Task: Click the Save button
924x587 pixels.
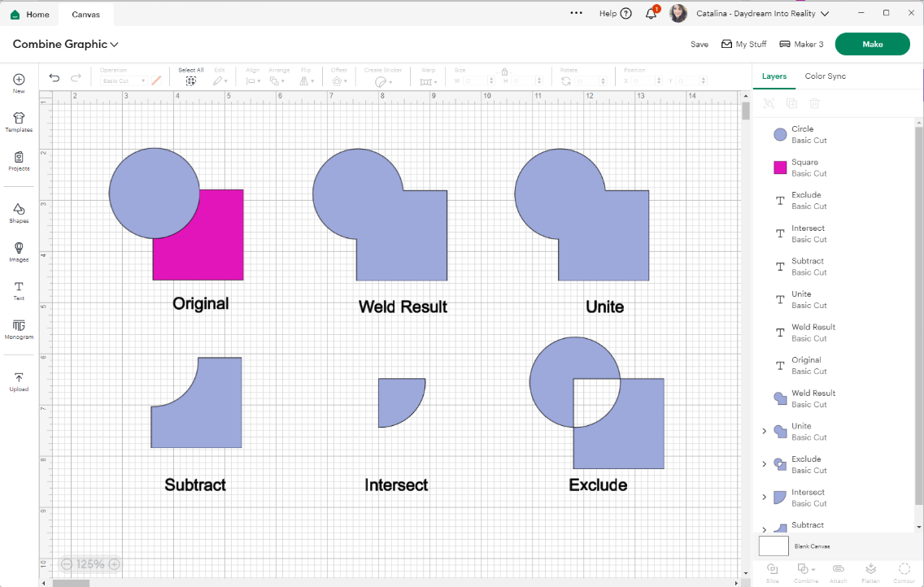Action: click(700, 44)
